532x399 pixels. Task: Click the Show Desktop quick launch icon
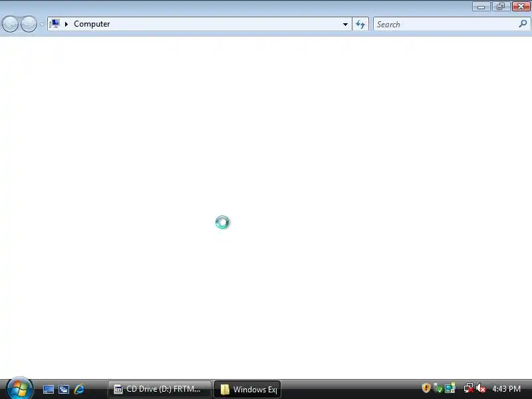coord(49,389)
